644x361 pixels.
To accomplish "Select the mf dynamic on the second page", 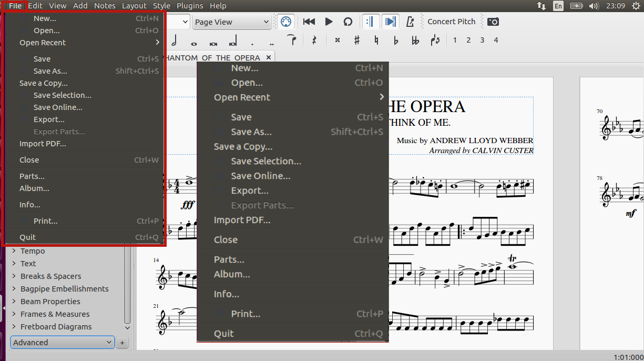I will click(630, 214).
